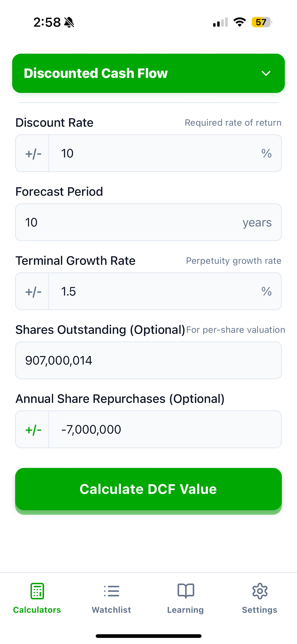Open the Calculators tab icon
The width and height of the screenshot is (297, 644).
click(37, 591)
